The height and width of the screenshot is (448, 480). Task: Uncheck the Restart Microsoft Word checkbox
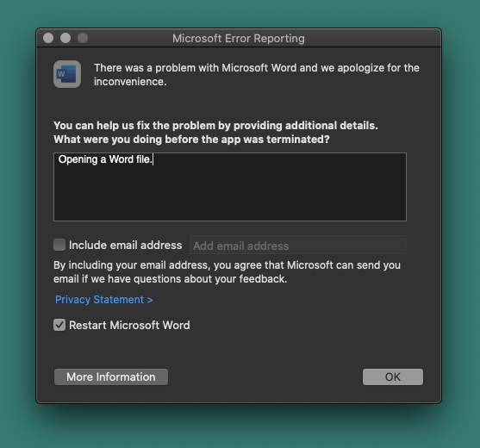coord(59,325)
